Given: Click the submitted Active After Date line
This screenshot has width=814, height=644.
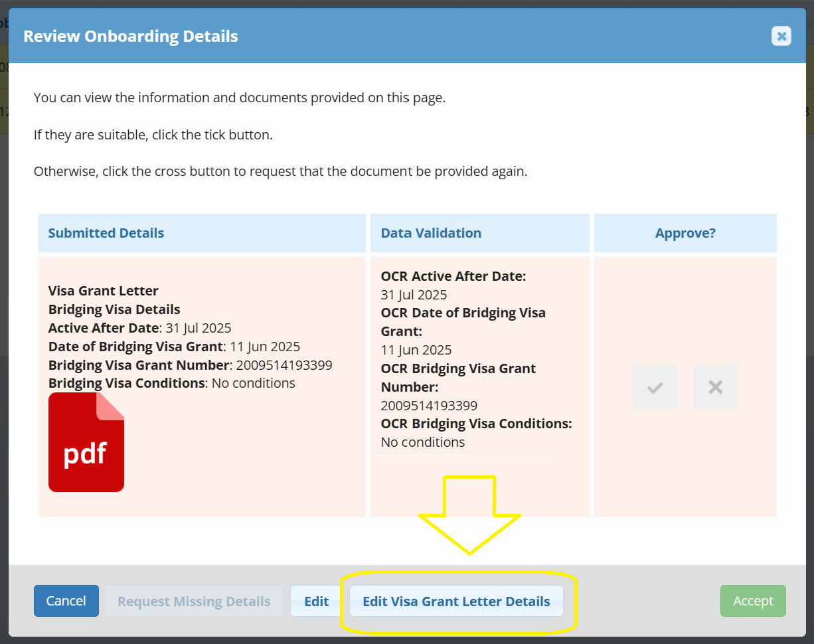Looking at the screenshot, I should (140, 328).
